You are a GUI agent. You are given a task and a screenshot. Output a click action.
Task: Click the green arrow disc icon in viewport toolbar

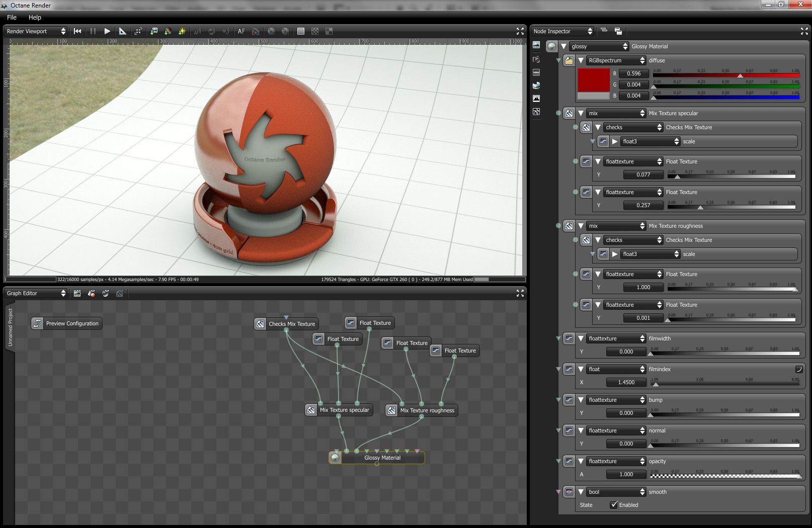[168, 31]
